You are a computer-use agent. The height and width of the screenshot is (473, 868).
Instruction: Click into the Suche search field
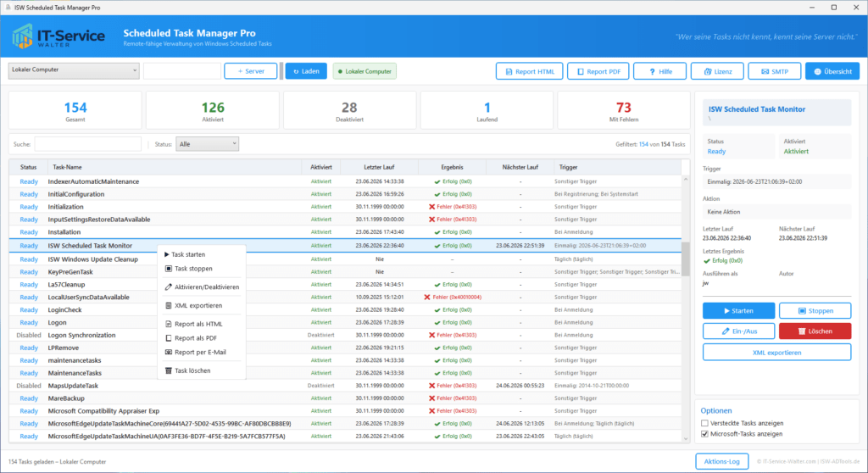pyautogui.click(x=87, y=144)
